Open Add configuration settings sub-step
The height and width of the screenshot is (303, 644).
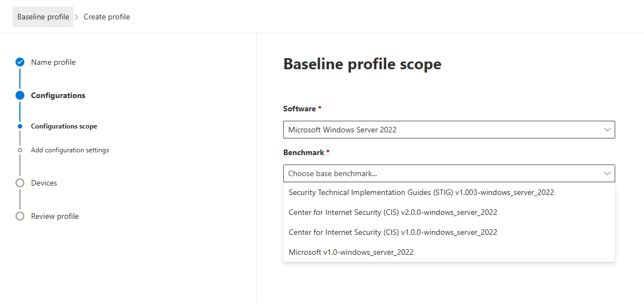click(70, 150)
